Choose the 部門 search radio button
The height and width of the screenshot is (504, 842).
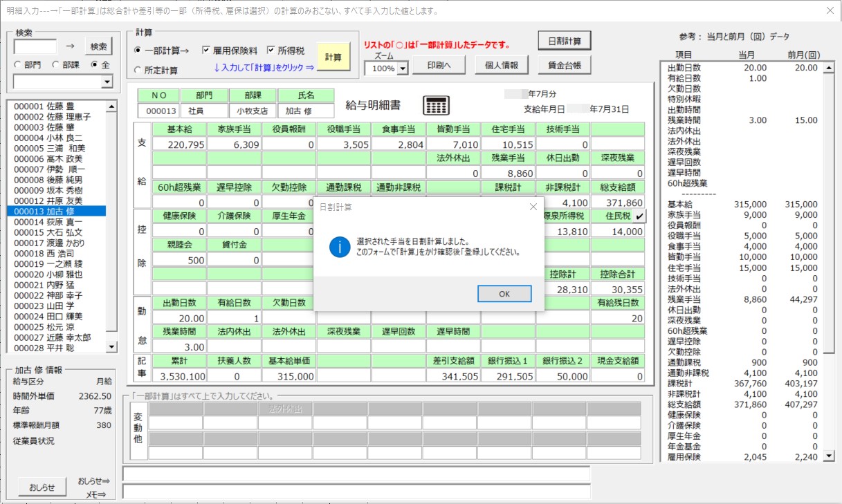coord(18,64)
